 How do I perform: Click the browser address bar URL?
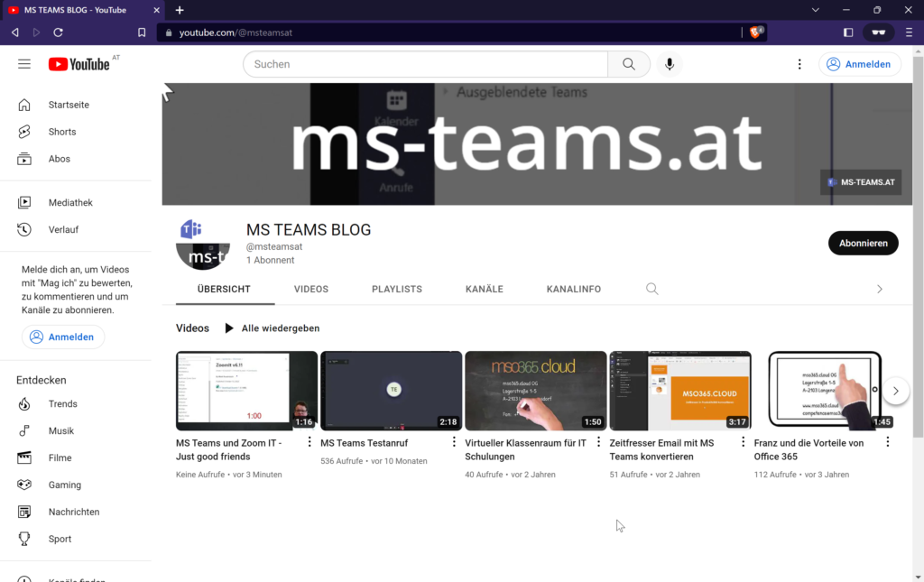[236, 32]
